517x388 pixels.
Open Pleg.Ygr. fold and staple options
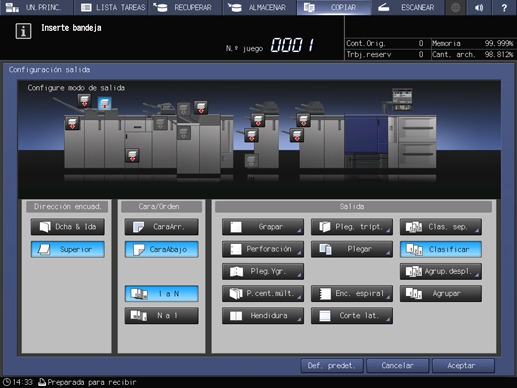[263, 271]
